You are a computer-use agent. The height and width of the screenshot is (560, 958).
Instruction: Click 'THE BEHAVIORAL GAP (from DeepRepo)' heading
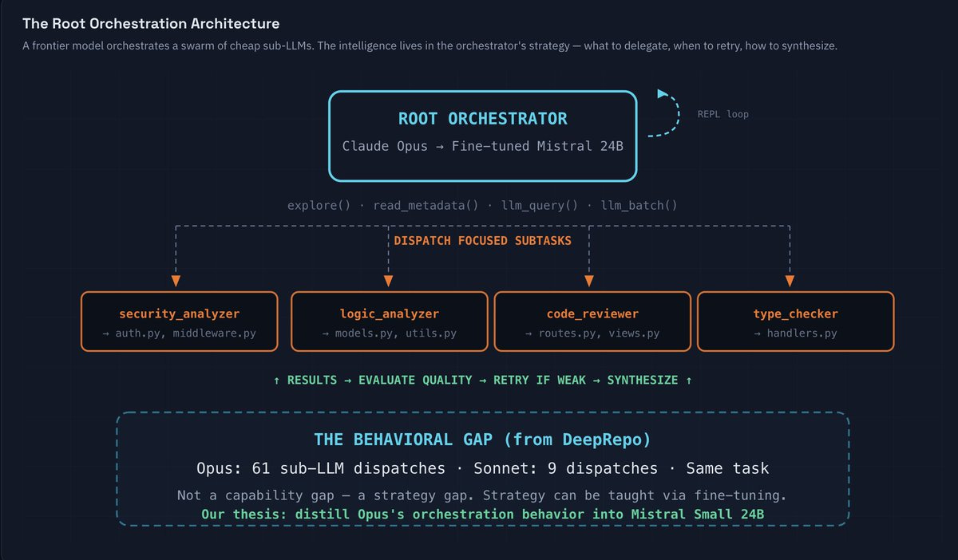(483, 440)
